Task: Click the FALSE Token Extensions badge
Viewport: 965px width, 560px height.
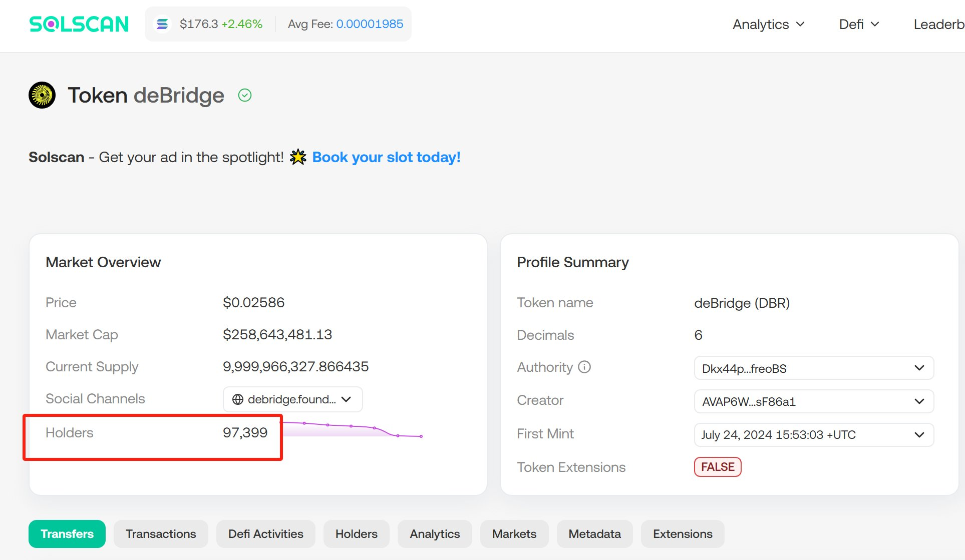Action: point(717,467)
